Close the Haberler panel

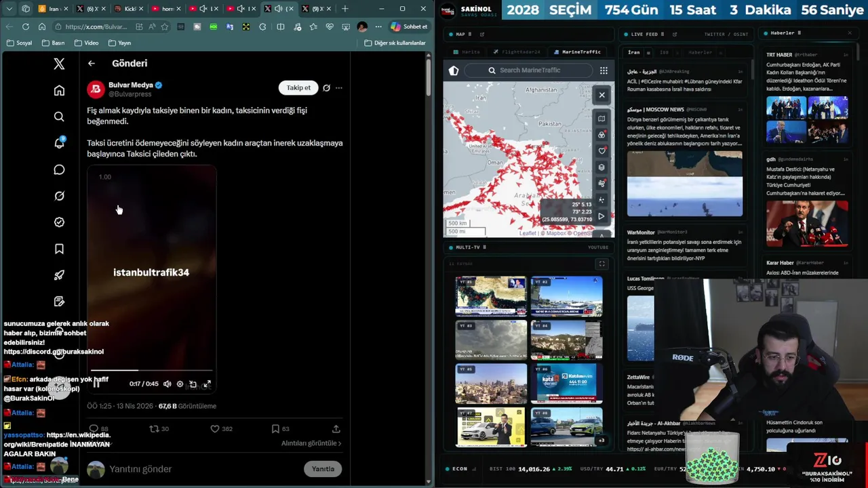point(850,33)
